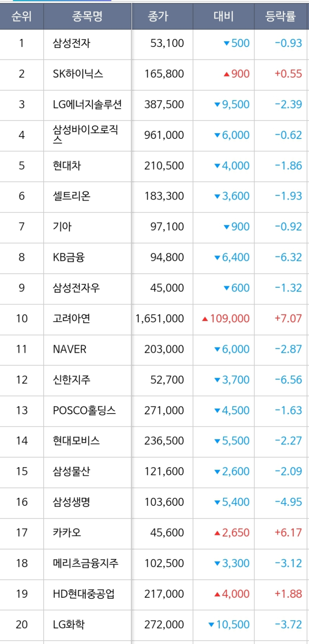Click the 대비 column header
This screenshot has width=309, height=644.
(x=223, y=16)
